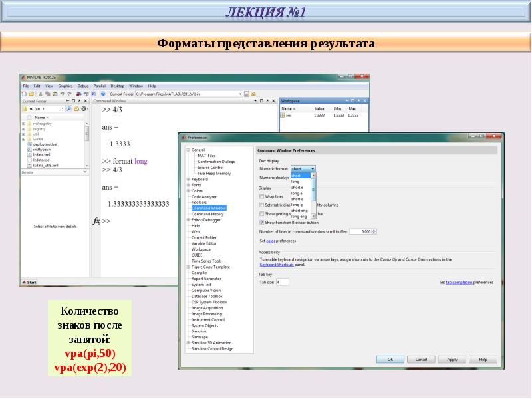Viewport: 532px width, 399px height.
Task: Click the scroll buffer lines spinner
Action: tap(374, 231)
